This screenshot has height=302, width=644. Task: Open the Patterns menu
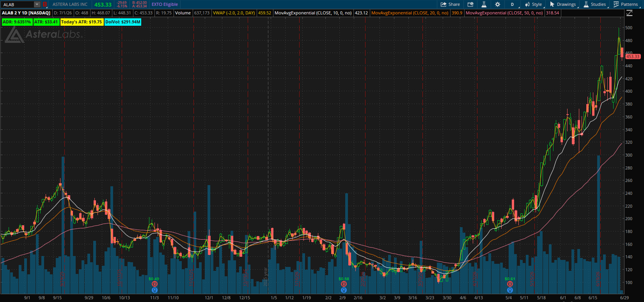point(625,4)
